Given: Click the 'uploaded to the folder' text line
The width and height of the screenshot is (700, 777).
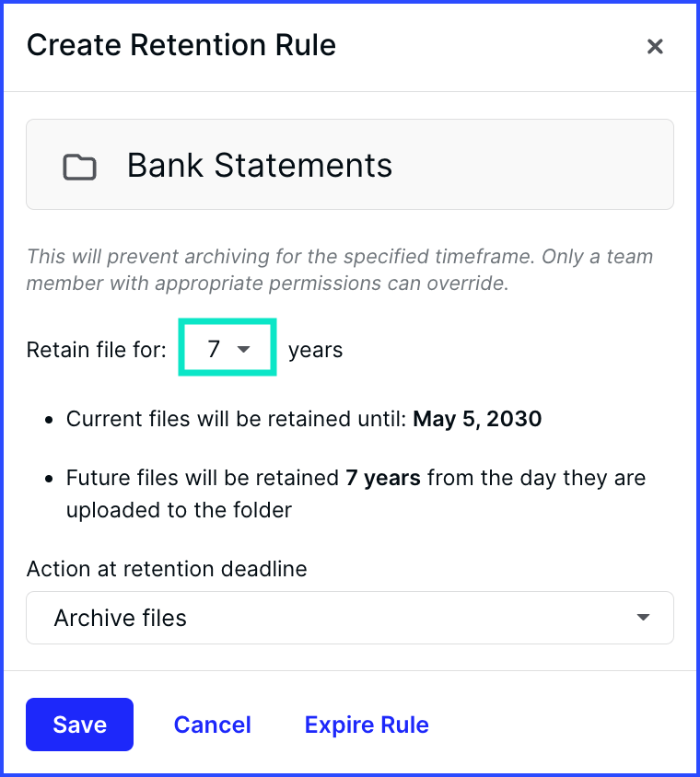Looking at the screenshot, I should (179, 510).
